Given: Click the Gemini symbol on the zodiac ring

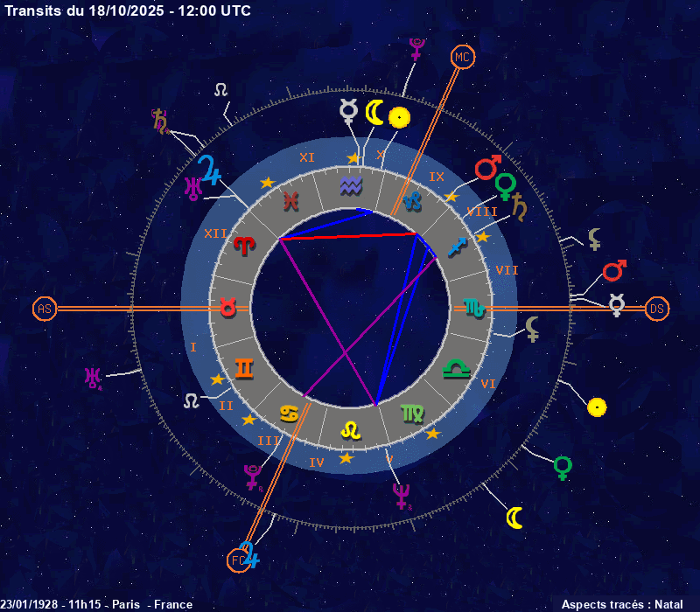Looking at the screenshot, I should pos(245,367).
